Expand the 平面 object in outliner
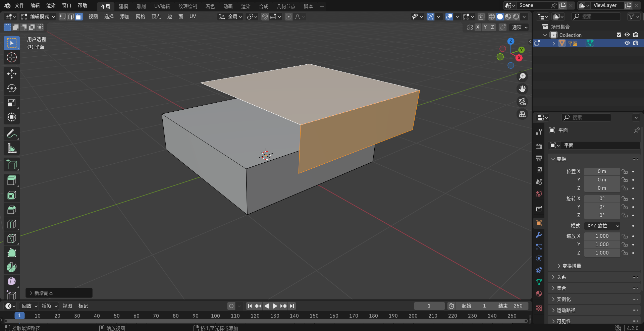This screenshot has height=331, width=644. pos(553,44)
